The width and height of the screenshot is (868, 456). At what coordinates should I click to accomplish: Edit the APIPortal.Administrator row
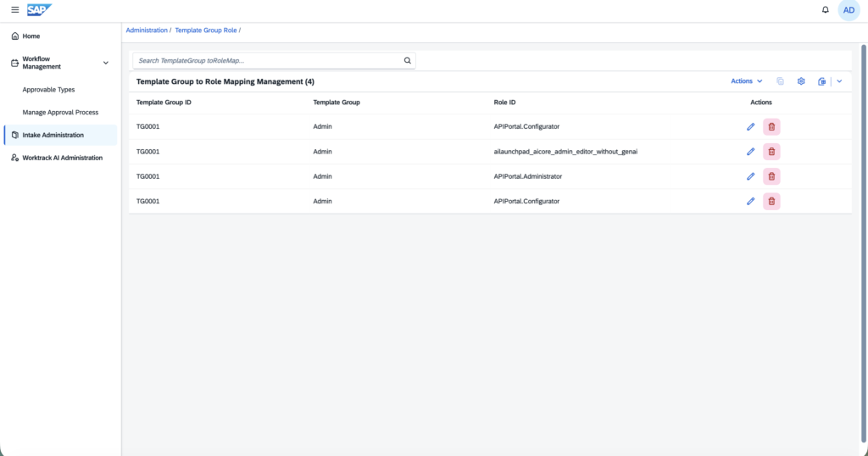coord(751,176)
